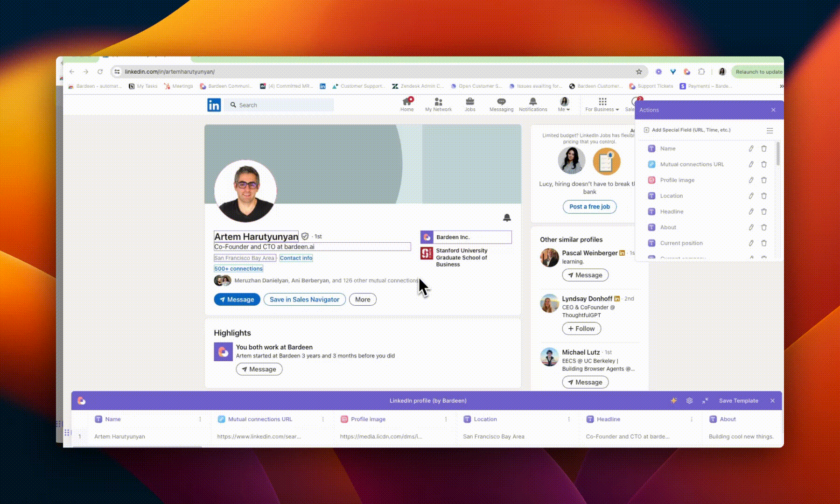Delete the Headline field
The image size is (840, 504).
(x=764, y=211)
